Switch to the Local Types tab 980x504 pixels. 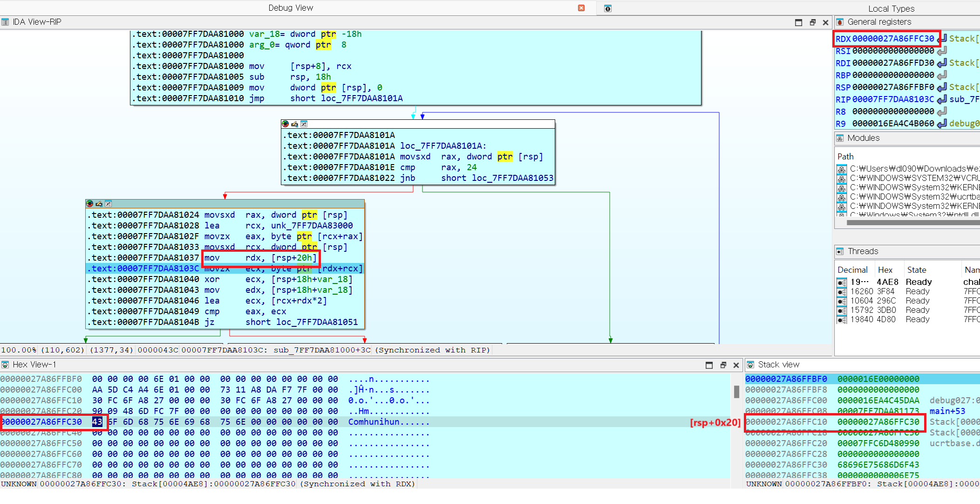pyautogui.click(x=891, y=8)
